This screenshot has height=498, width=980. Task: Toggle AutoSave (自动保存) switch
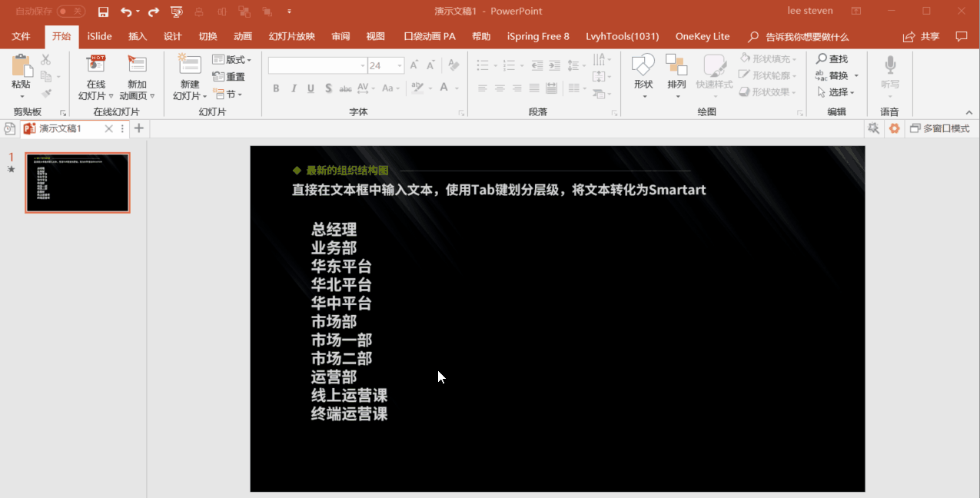click(70, 12)
